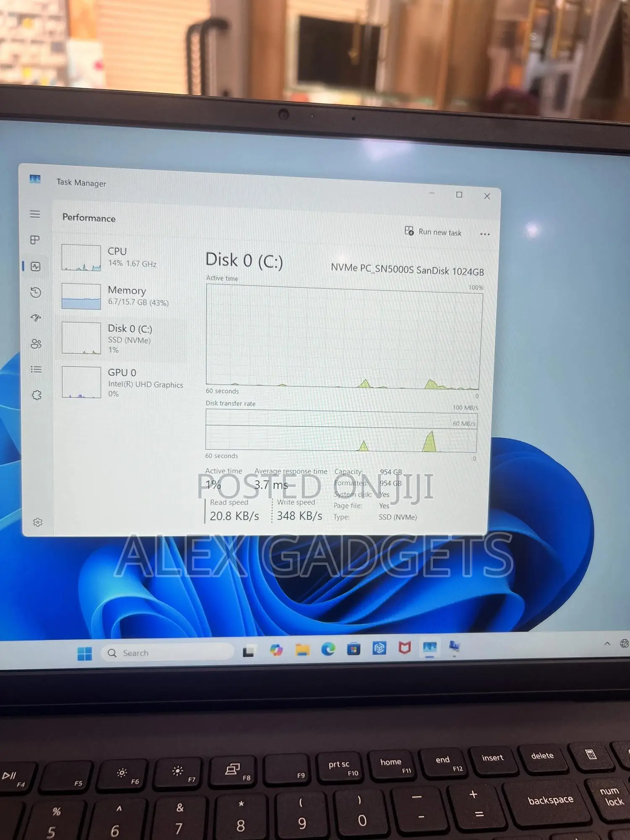Click the GPU 0 mini graph thumbnail

[81, 382]
